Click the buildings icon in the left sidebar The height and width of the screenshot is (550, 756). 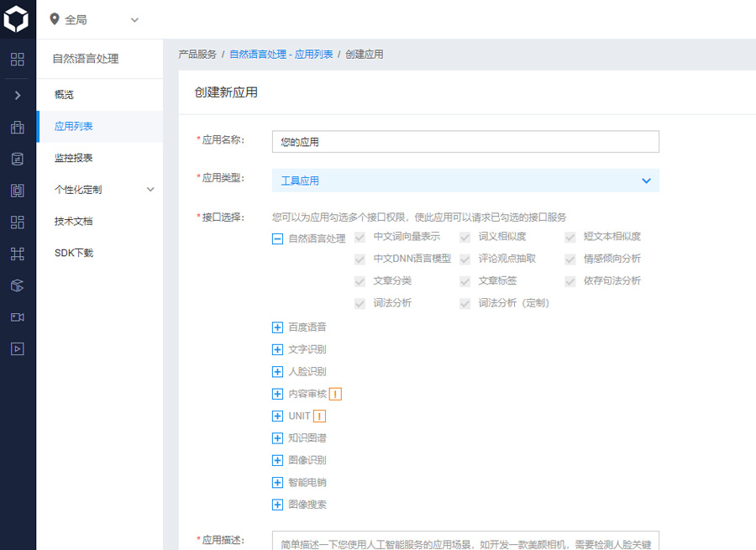(x=18, y=128)
